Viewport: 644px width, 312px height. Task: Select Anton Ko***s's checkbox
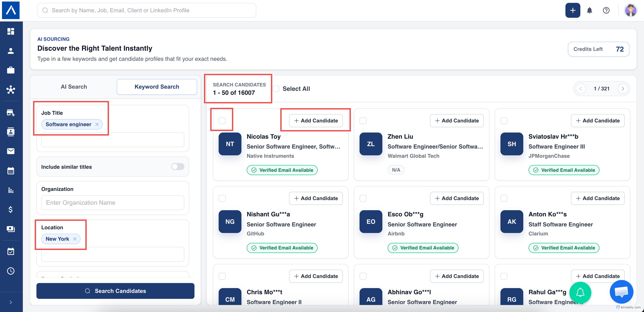(x=504, y=198)
